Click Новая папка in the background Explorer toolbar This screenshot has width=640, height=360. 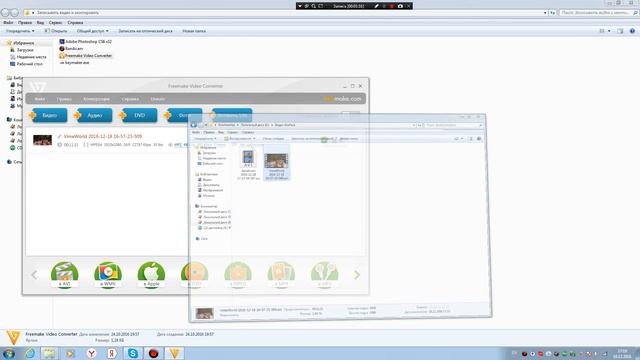(194, 31)
